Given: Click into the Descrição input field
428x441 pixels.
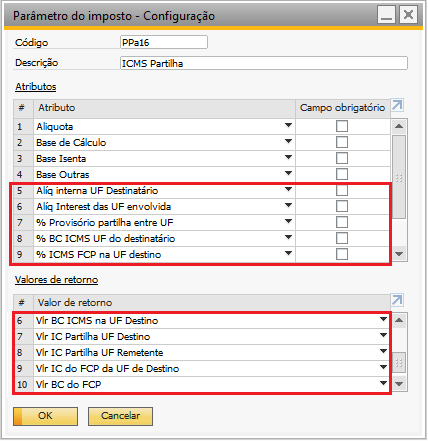Looking at the screenshot, I should 264,63.
